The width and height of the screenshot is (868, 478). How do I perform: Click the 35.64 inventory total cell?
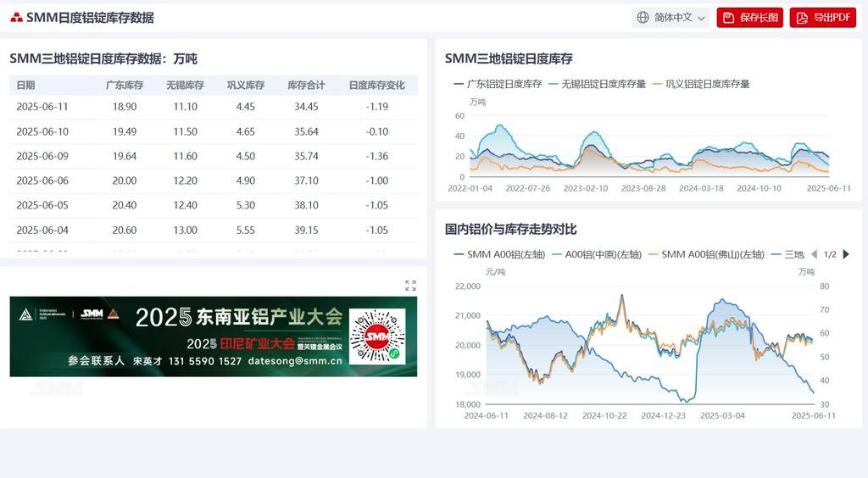click(306, 131)
